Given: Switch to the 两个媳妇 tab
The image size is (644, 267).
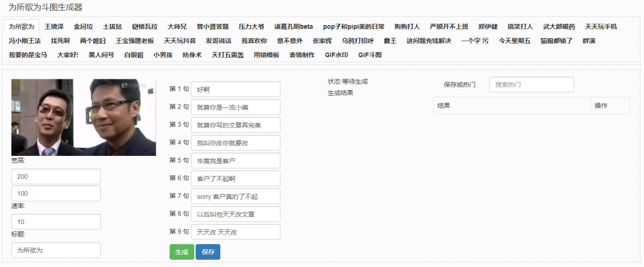Looking at the screenshot, I should 93,41.
